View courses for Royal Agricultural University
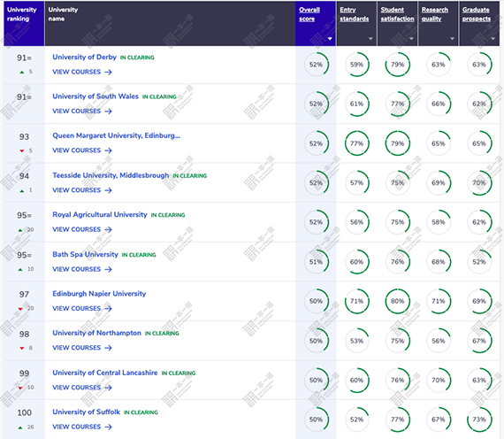 (82, 229)
